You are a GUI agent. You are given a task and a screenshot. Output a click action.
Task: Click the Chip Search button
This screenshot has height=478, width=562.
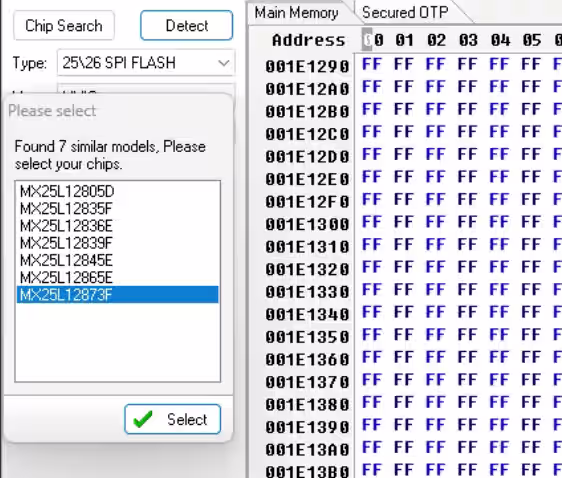64,25
